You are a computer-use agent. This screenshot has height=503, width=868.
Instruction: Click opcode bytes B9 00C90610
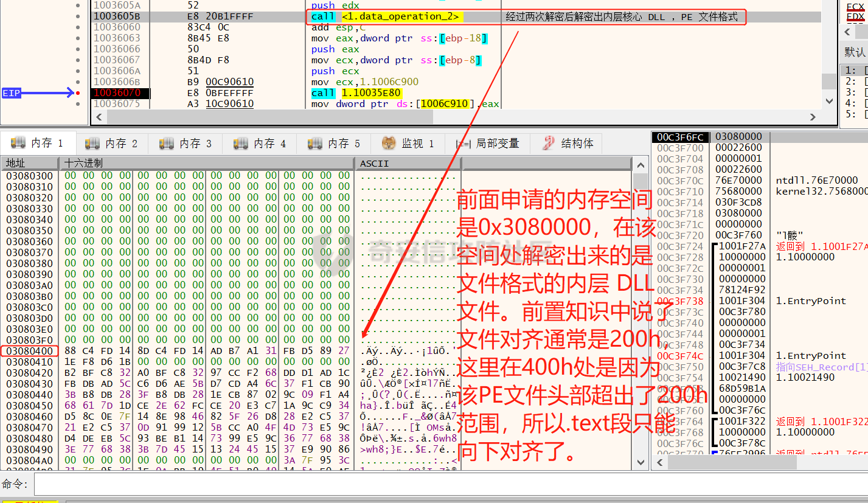point(220,82)
